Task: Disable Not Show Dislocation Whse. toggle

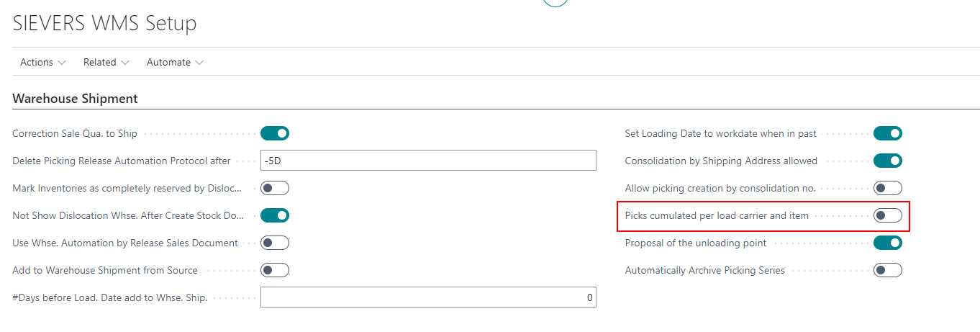Action: 274,215
